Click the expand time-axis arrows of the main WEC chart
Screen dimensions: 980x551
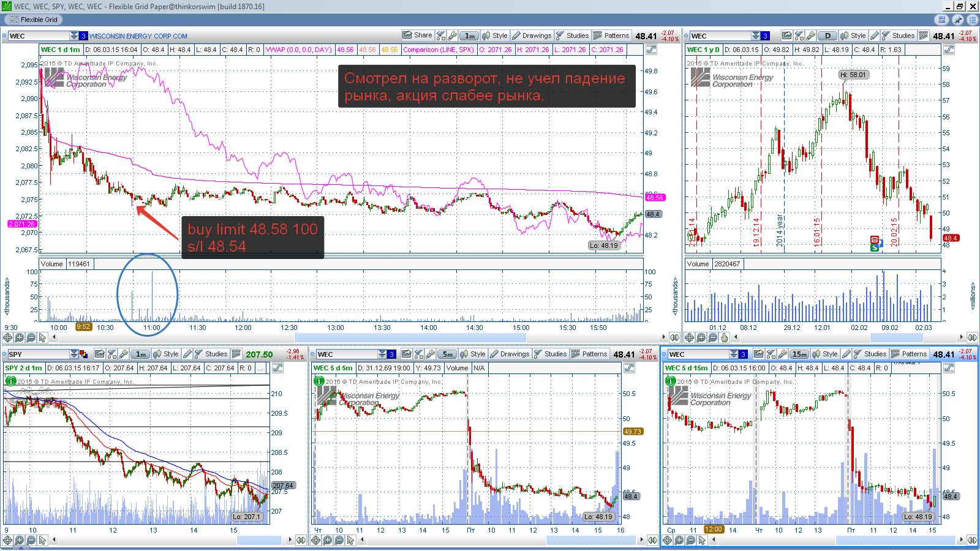tap(674, 337)
